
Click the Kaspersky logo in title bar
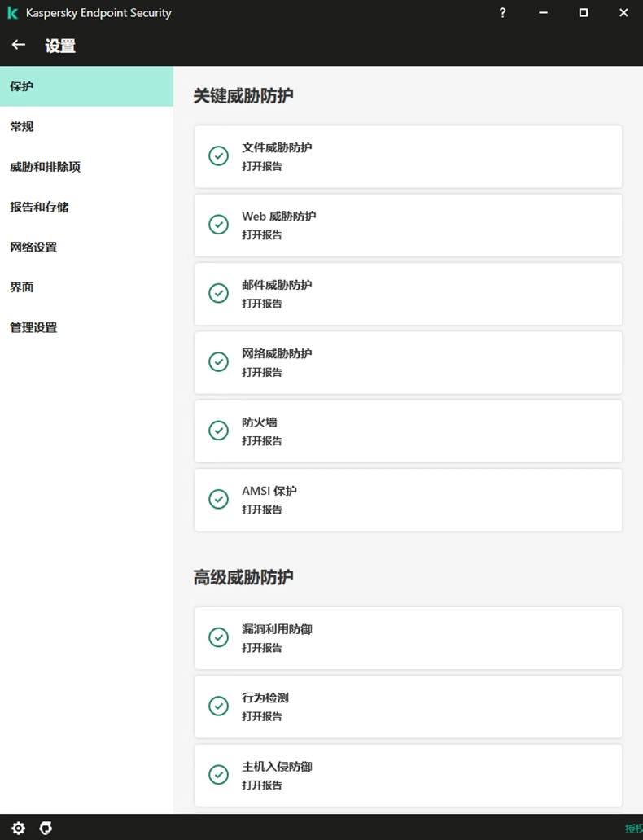[13, 13]
